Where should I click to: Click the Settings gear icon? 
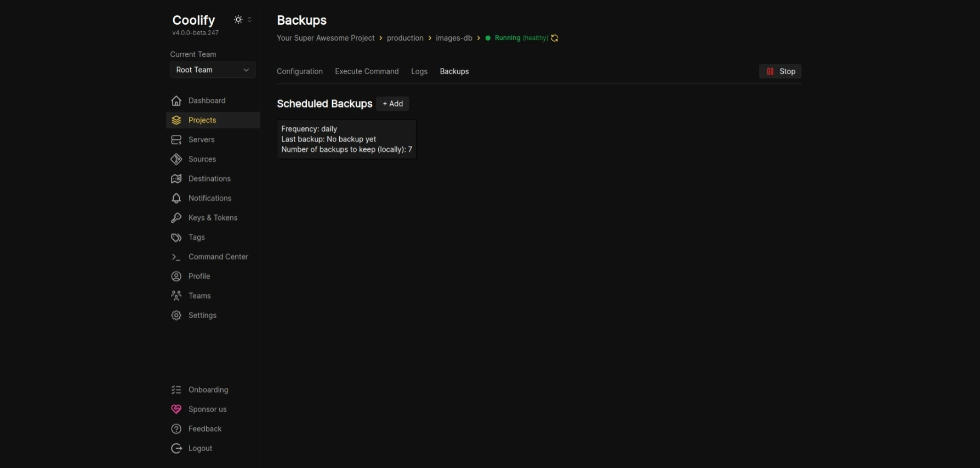(176, 315)
